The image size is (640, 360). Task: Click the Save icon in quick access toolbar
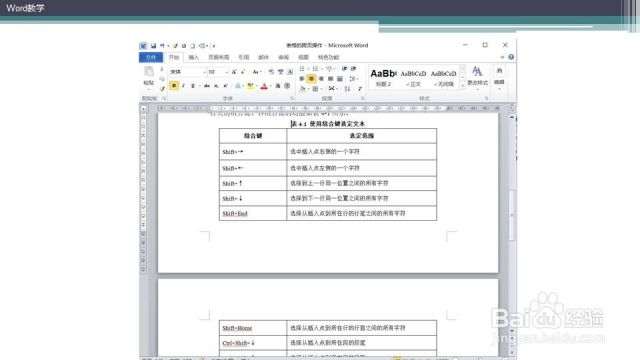coord(153,46)
